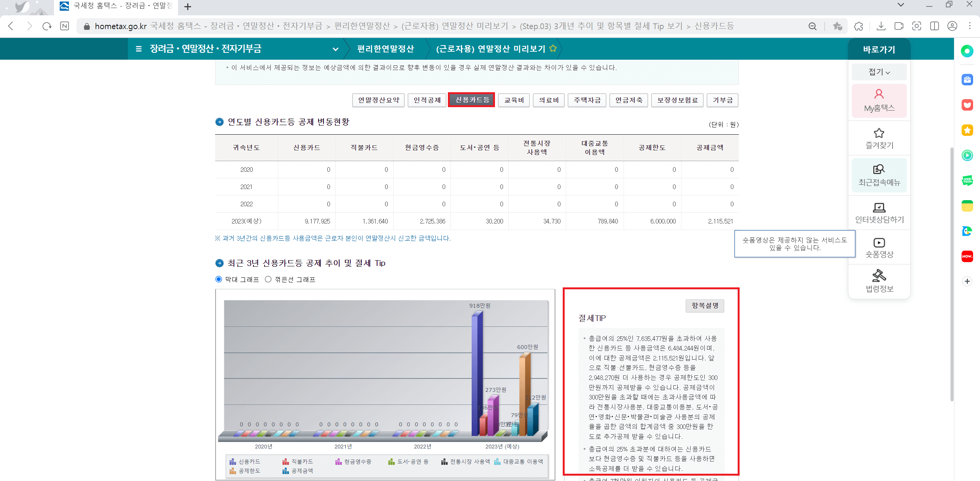Screen dimensions: 980x481
Task: Open the memo app in the sidebar
Action: [967, 205]
